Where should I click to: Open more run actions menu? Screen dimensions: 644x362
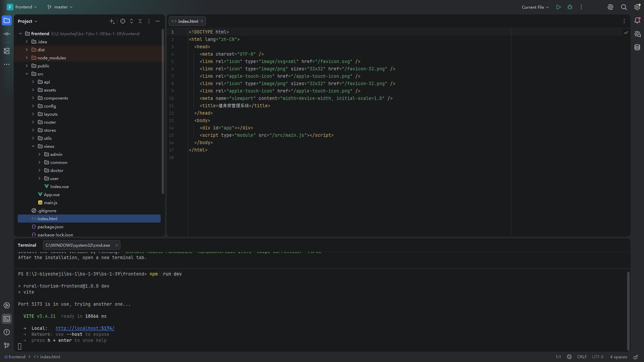pos(581,7)
